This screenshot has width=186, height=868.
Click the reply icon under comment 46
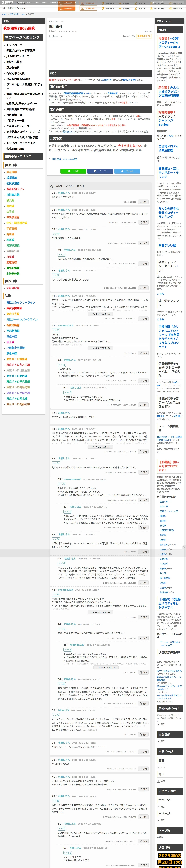coord(143,789)
